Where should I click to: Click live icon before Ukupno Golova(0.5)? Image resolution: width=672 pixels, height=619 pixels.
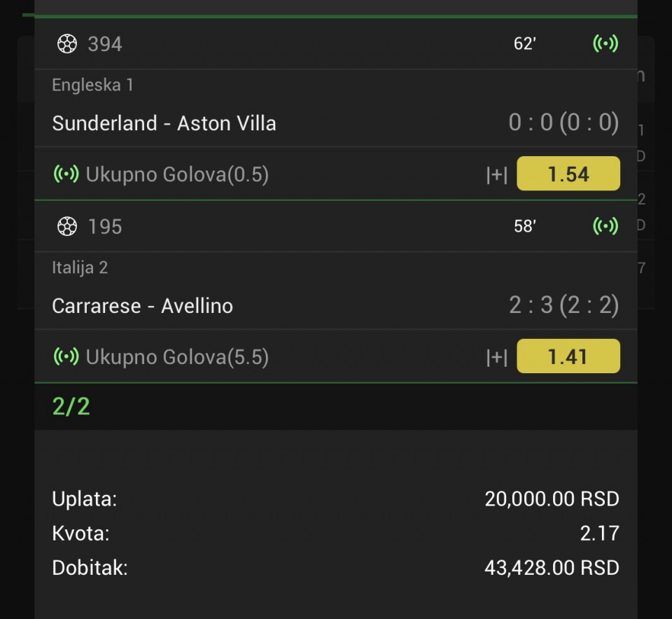click(x=66, y=174)
